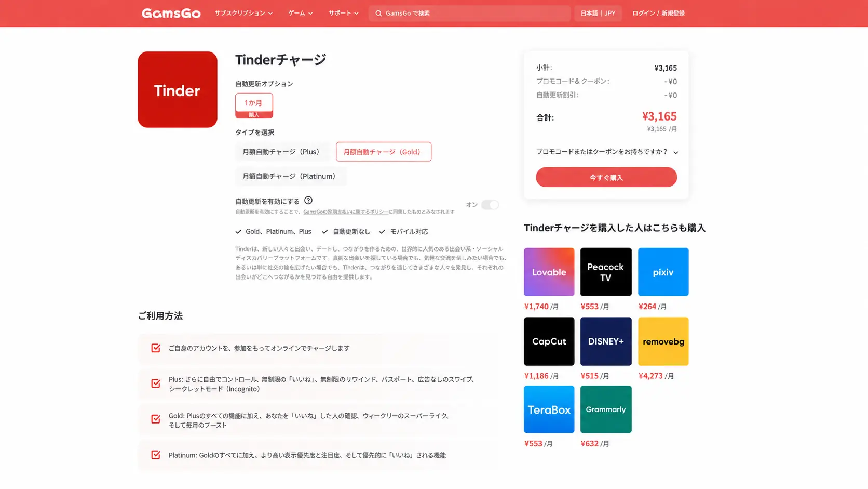This screenshot has height=489, width=868.
Task: Select 月額自動チャージ (Platinum) type
Action: 291,176
